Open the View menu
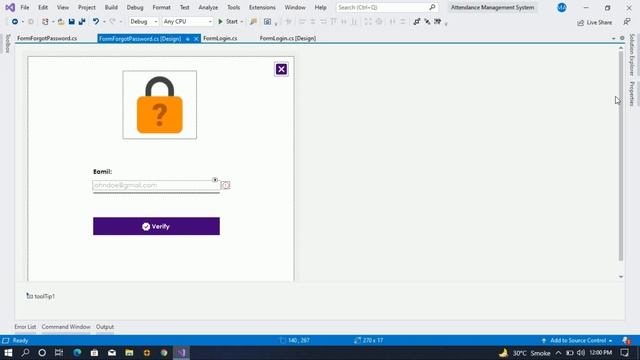The height and width of the screenshot is (360, 640). point(63,7)
